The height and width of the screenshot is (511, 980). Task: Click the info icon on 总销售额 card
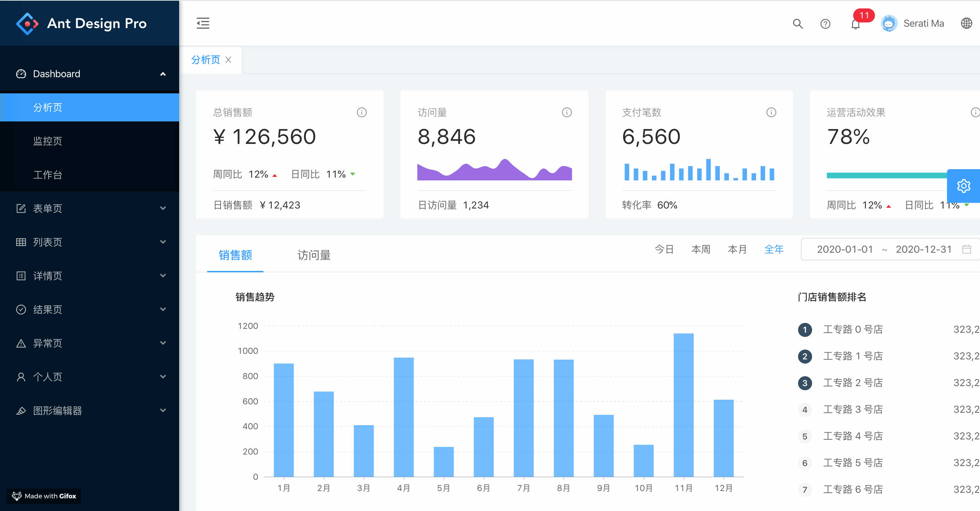(361, 112)
